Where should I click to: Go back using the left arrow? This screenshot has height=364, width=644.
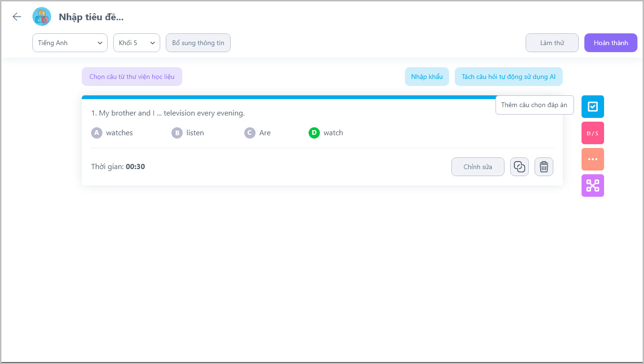[x=17, y=17]
